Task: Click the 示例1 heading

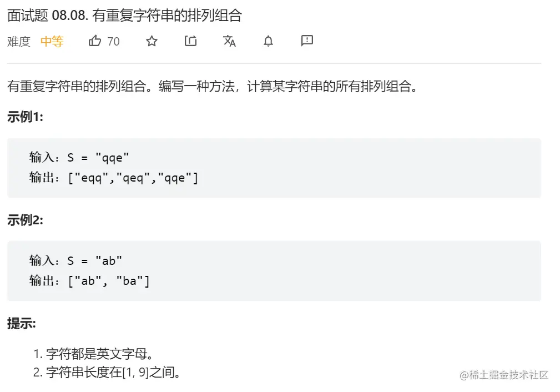Action: pos(25,117)
